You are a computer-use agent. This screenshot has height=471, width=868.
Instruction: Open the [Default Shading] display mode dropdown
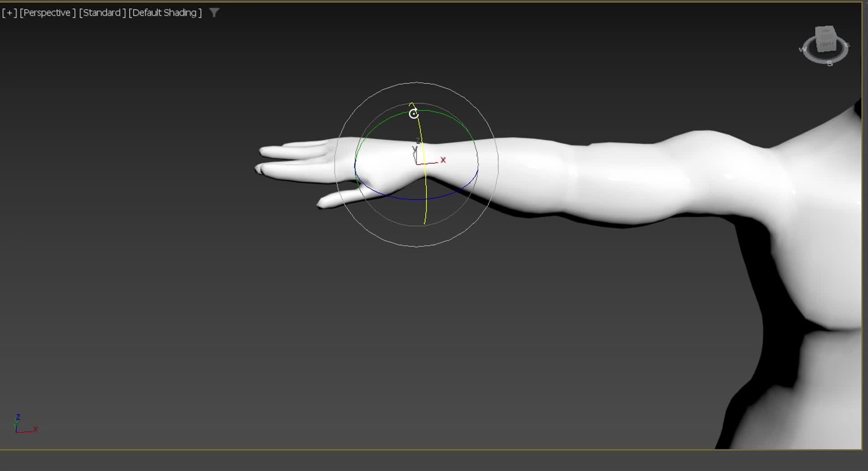click(x=165, y=13)
